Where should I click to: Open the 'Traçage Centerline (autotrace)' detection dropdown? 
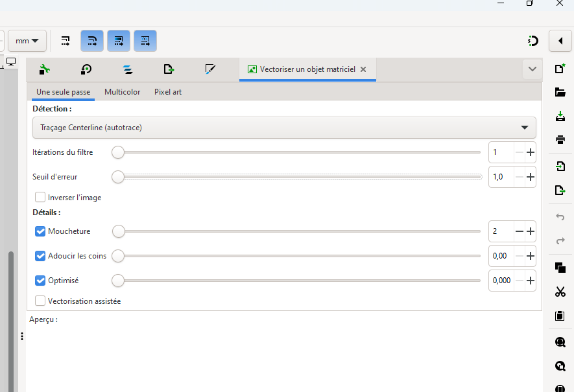click(x=284, y=128)
